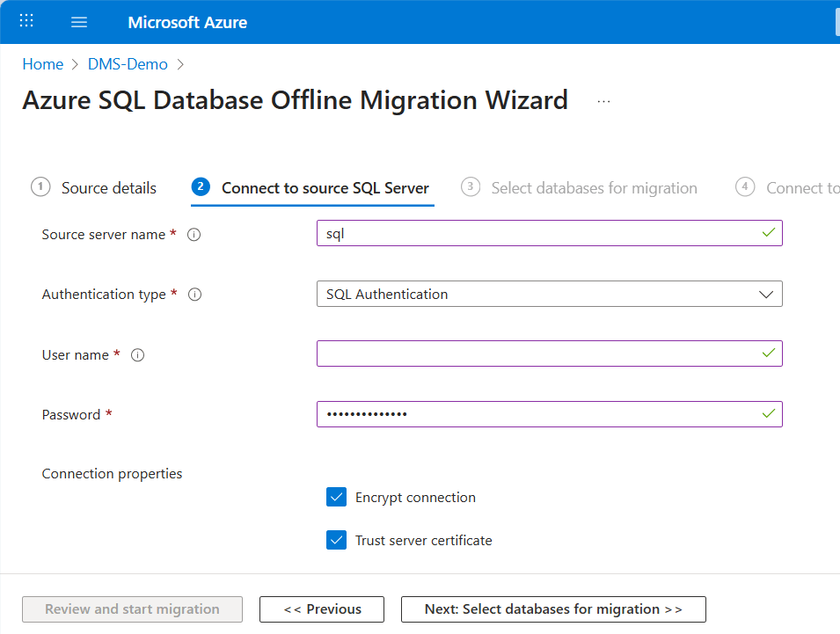Click the step 1 circle icon
The width and height of the screenshot is (840, 634).
[40, 187]
